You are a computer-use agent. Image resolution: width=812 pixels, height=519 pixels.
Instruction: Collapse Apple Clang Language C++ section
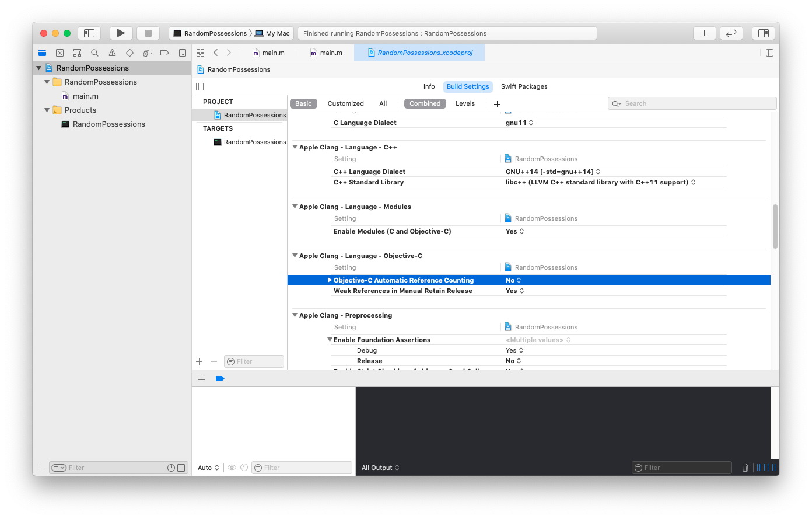click(x=295, y=147)
